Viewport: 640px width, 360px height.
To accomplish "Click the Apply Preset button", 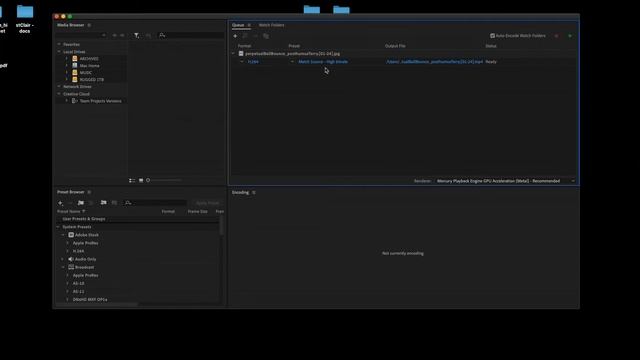I will [x=207, y=203].
